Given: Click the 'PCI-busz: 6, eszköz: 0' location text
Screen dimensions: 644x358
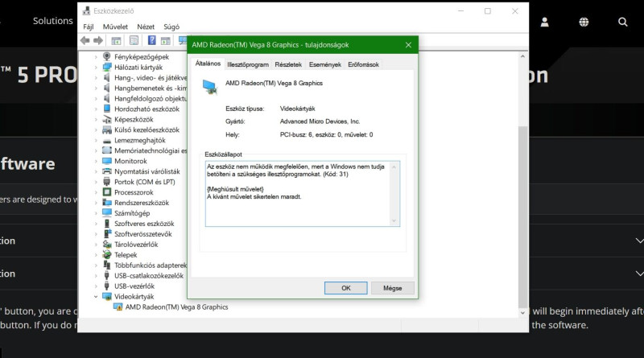Looking at the screenshot, I should (x=327, y=134).
